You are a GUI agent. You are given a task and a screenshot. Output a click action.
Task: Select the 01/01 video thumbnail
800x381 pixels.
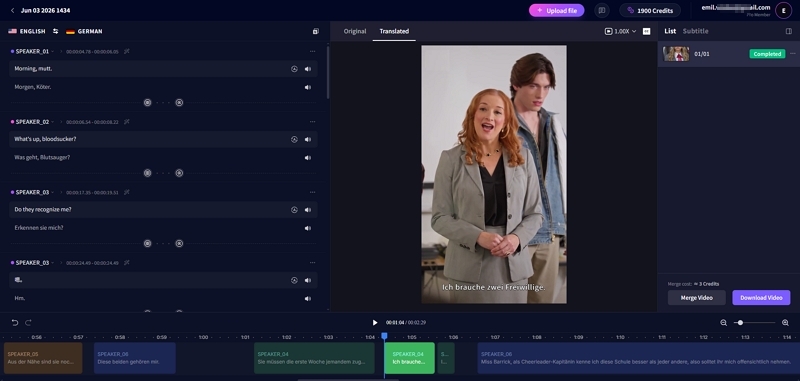676,54
